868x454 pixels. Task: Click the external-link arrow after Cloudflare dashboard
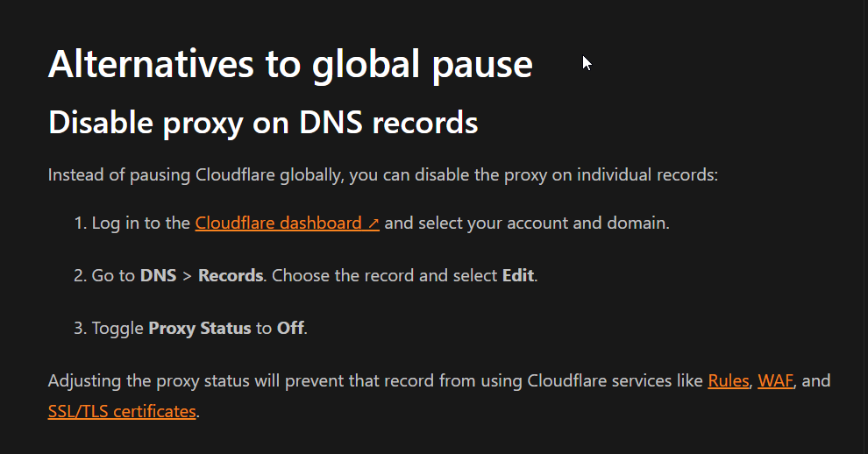(x=374, y=223)
